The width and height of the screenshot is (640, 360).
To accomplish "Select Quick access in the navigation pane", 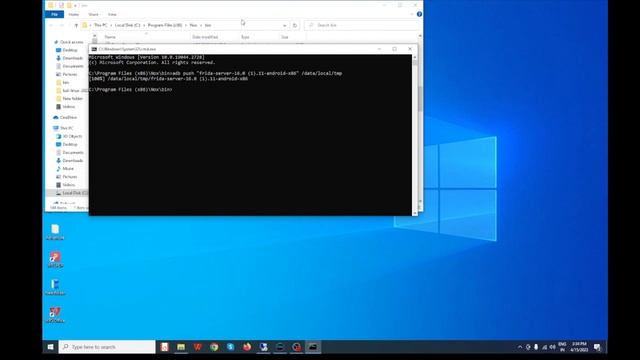I will click(71, 42).
